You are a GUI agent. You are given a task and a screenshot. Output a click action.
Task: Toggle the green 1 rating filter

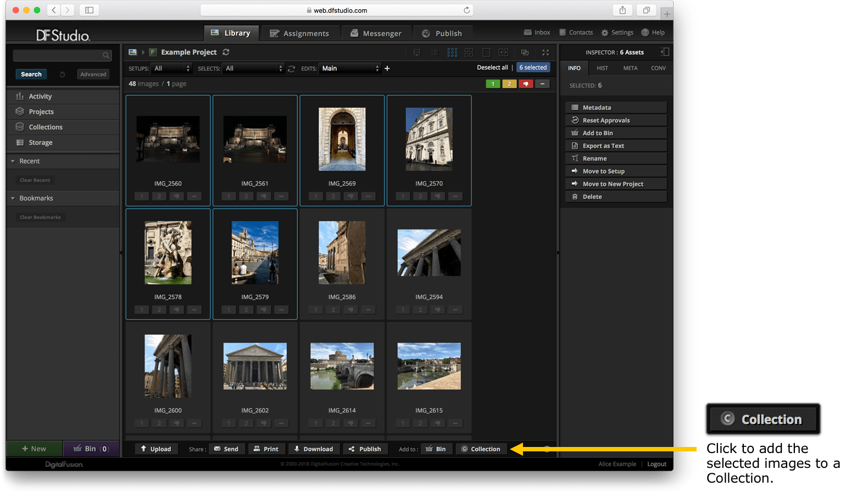tap(493, 84)
